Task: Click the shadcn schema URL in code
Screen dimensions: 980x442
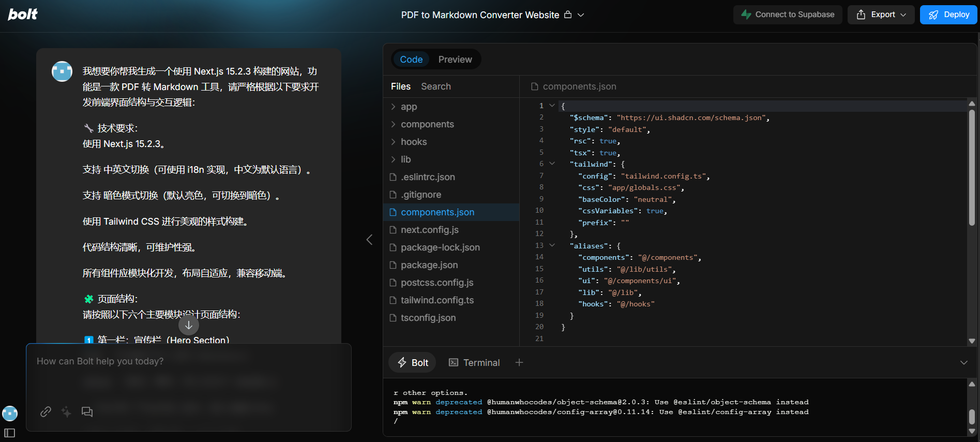Action: click(690, 118)
